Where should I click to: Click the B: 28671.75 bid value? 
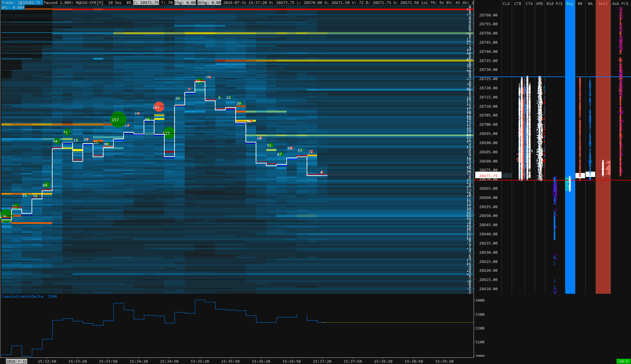[x=378, y=3]
